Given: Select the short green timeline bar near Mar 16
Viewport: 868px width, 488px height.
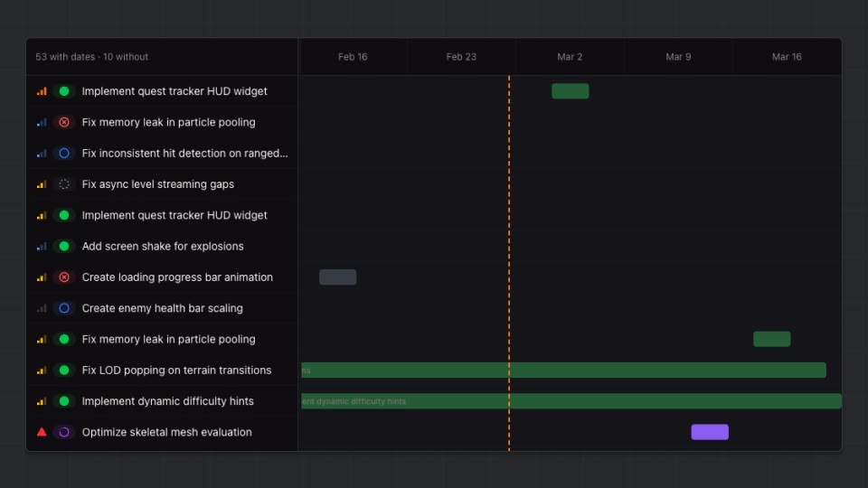Looking at the screenshot, I should pyautogui.click(x=771, y=339).
